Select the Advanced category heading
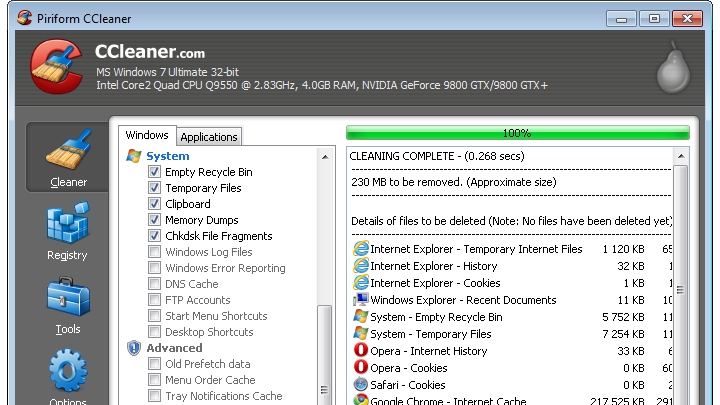 pyautogui.click(x=174, y=348)
